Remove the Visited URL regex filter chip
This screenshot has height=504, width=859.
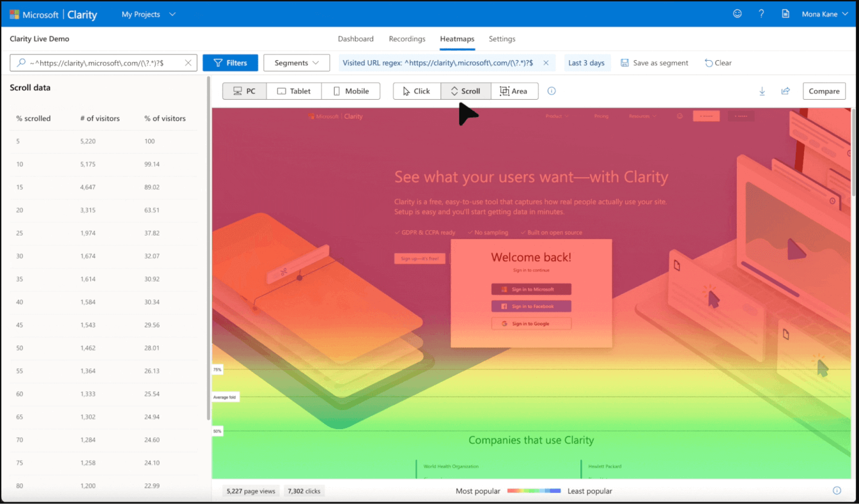[546, 63]
